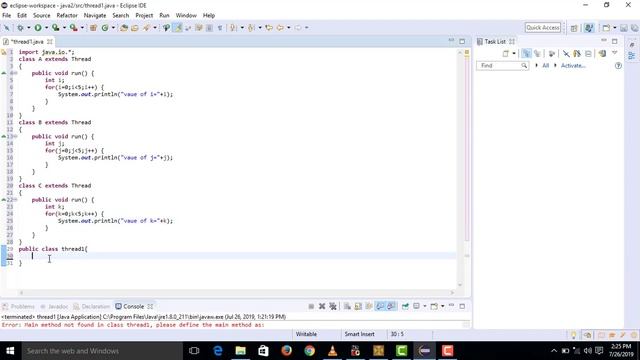Open the Project menu
The width and height of the screenshot is (640, 360).
pos(144,15)
